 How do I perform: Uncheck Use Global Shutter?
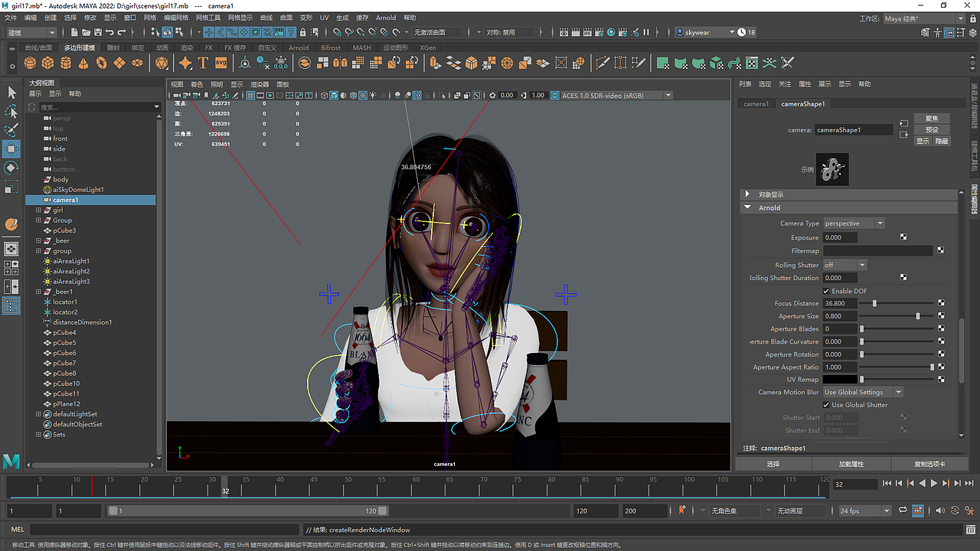coord(826,405)
